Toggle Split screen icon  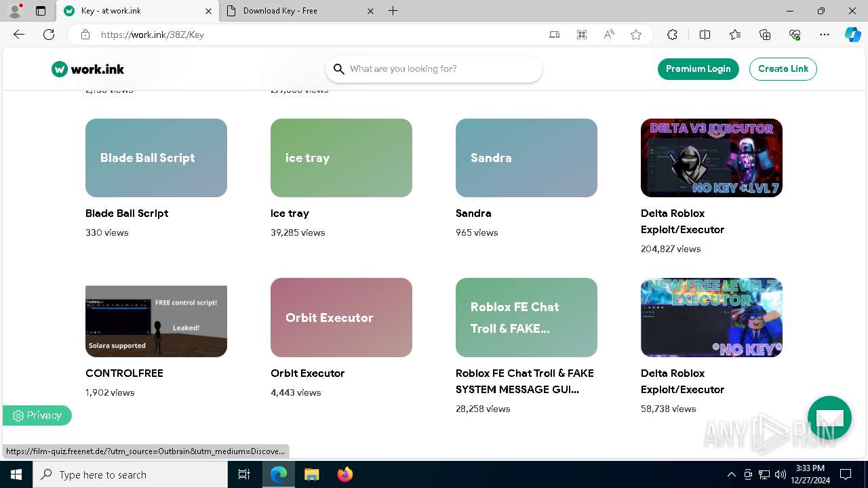705,35
